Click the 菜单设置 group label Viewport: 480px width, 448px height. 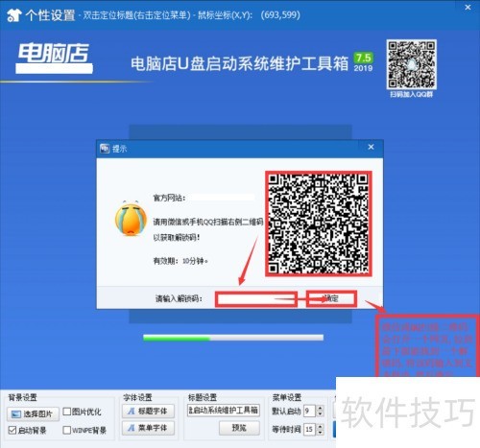[286, 397]
